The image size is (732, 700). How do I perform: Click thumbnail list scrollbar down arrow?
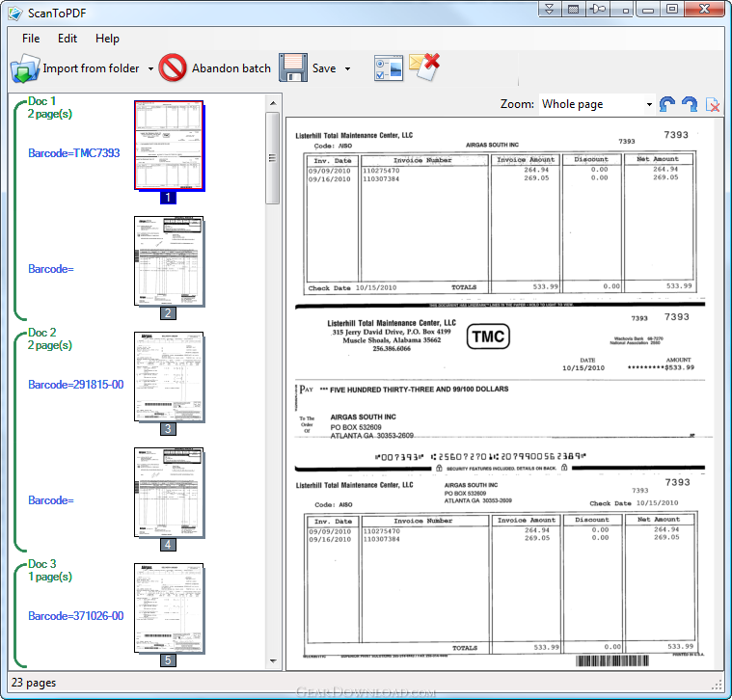pyautogui.click(x=272, y=661)
